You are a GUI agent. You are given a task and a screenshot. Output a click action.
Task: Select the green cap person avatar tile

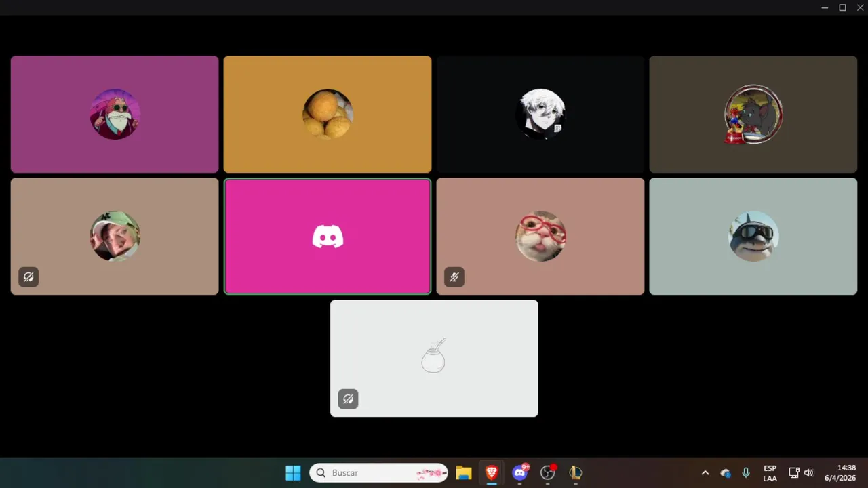click(x=115, y=236)
